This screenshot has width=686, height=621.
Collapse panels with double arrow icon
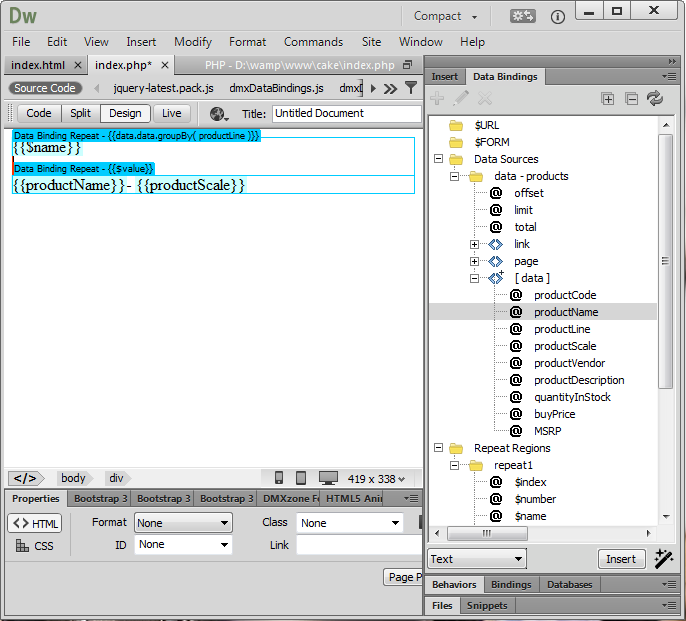click(672, 61)
